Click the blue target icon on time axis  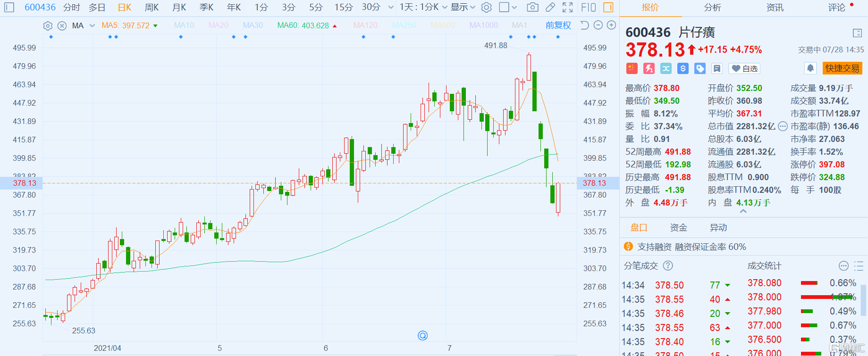[423, 335]
